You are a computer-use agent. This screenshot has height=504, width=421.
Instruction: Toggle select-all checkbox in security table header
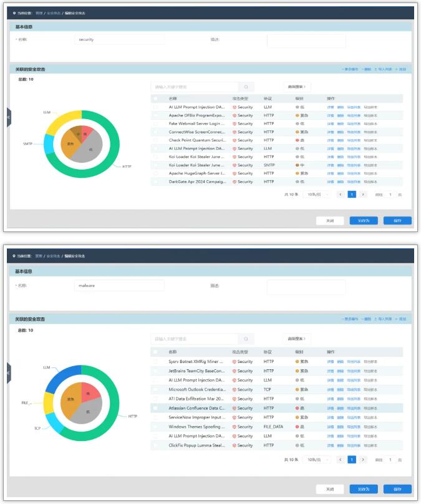155,99
